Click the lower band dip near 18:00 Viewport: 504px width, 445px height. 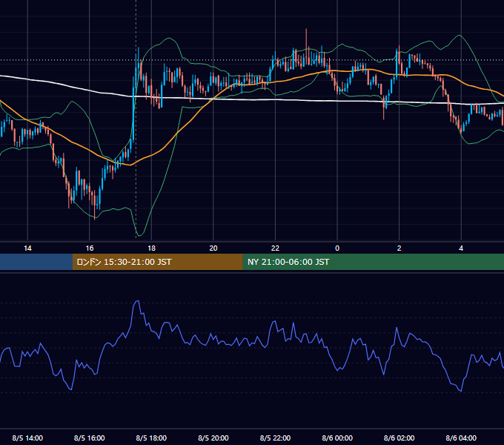coord(139,234)
